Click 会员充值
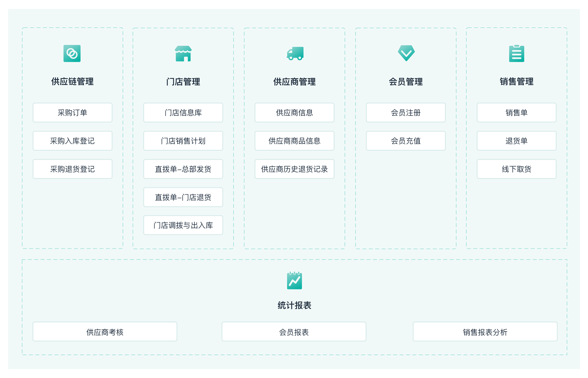 pyautogui.click(x=406, y=141)
